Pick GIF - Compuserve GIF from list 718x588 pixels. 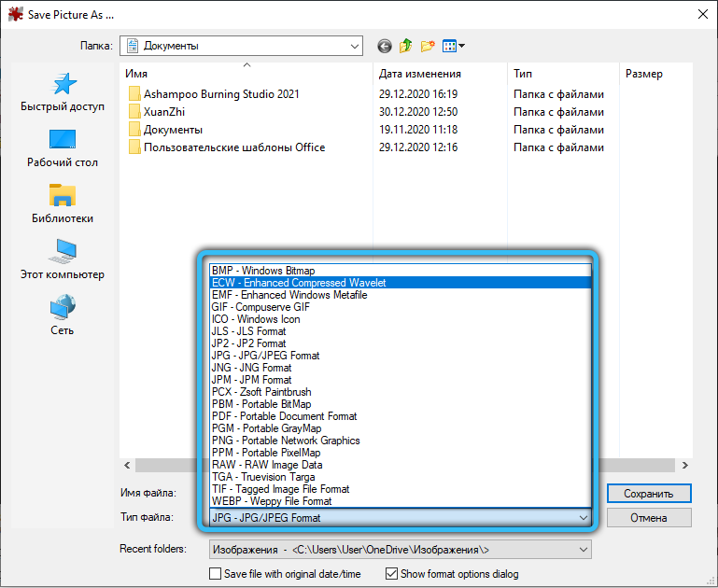(260, 307)
